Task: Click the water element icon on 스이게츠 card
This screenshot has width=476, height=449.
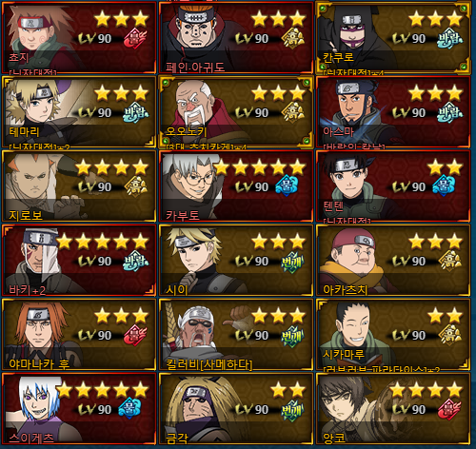Action: (x=129, y=408)
